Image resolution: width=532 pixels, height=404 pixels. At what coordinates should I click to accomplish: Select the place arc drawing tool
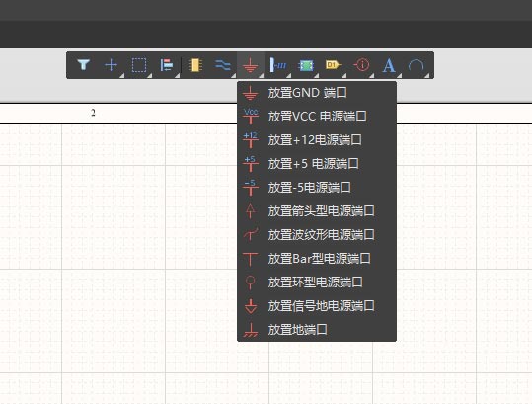[x=416, y=65]
